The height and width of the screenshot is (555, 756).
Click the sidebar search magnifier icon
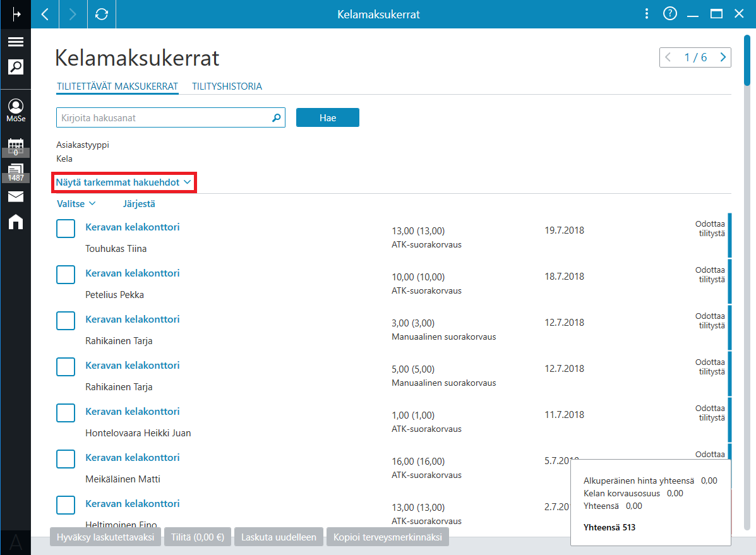point(15,66)
